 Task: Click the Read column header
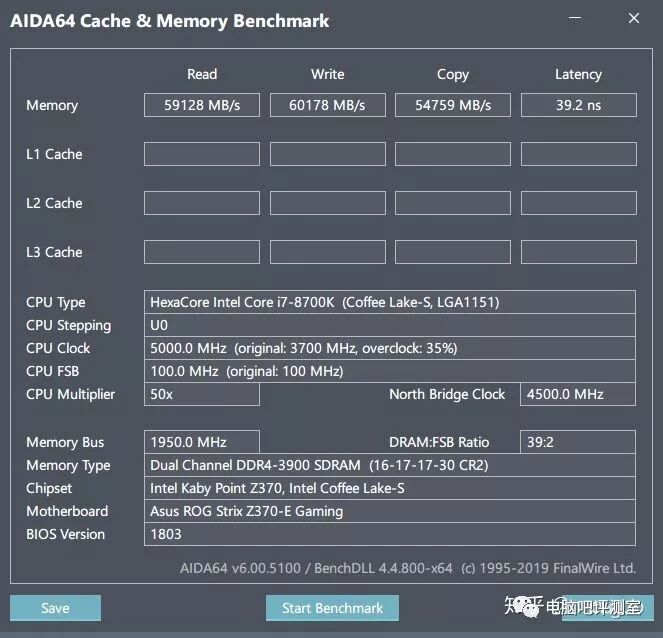tap(202, 74)
